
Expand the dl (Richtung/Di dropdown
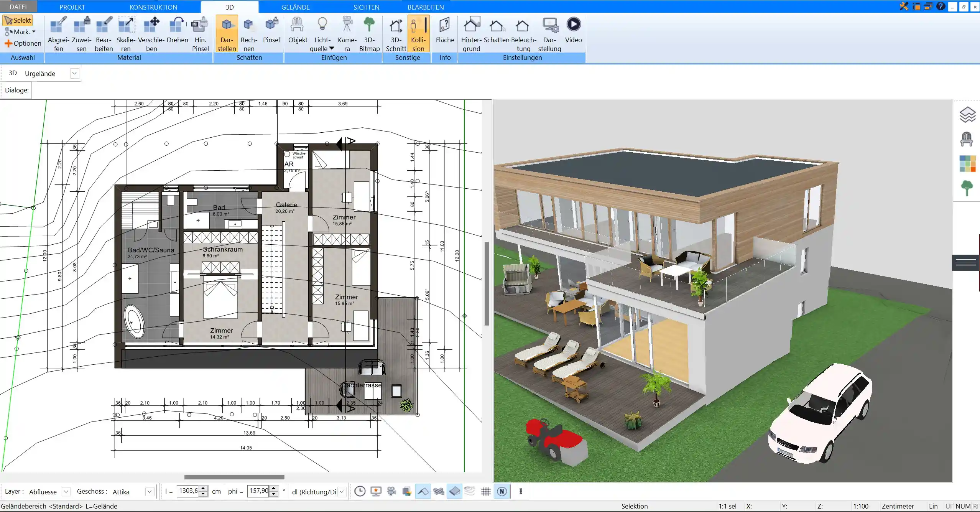tap(342, 492)
